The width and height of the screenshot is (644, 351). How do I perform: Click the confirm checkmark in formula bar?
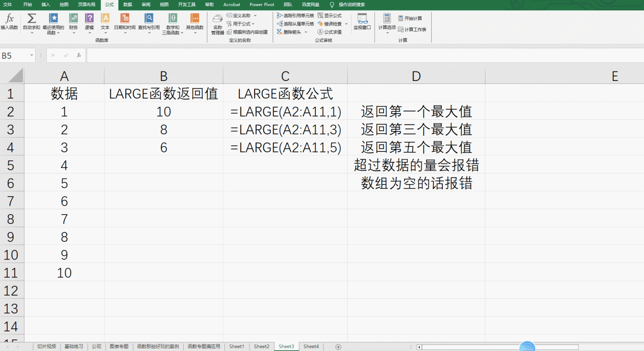66,55
